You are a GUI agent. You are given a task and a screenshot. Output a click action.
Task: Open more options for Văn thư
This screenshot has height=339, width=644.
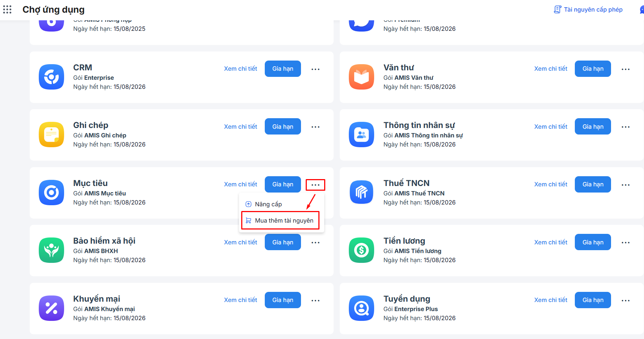[x=626, y=69]
